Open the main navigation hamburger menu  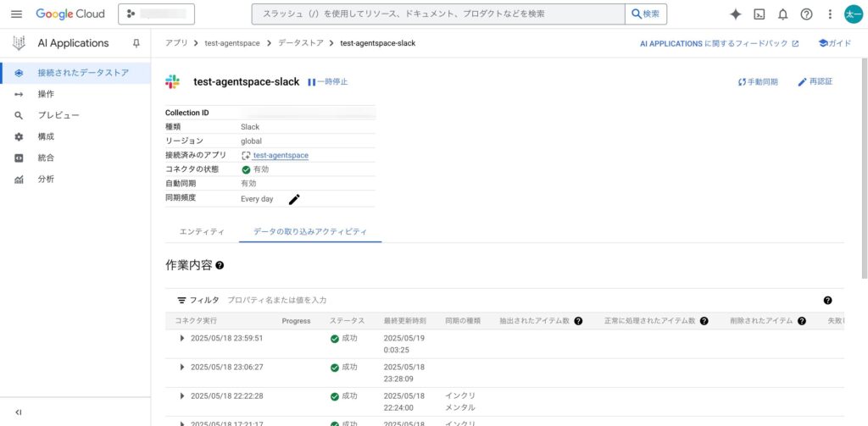point(17,14)
